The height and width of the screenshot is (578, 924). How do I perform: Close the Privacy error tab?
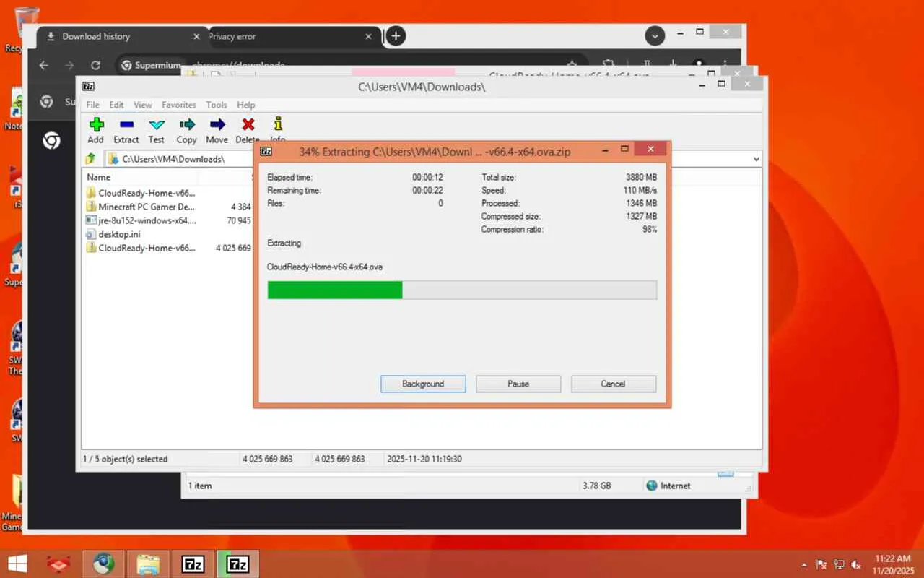pyautogui.click(x=369, y=37)
